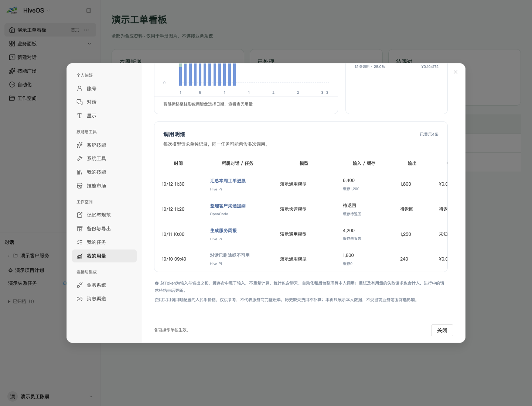Click the 我的技能 library icon

(x=79, y=172)
